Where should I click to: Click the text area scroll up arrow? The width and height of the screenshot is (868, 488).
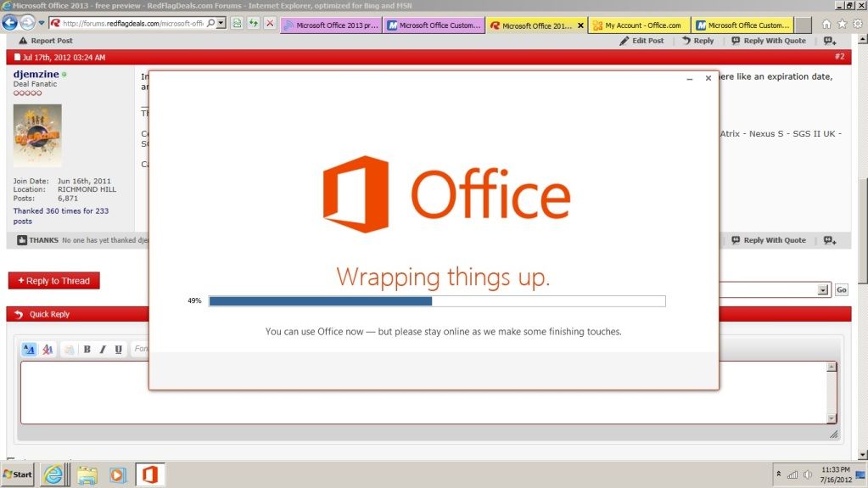[x=831, y=367]
